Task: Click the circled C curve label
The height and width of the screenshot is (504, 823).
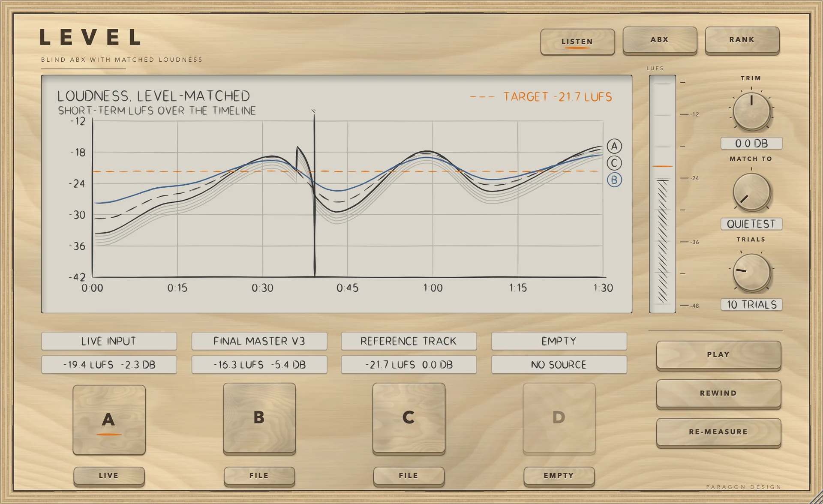Action: click(614, 163)
